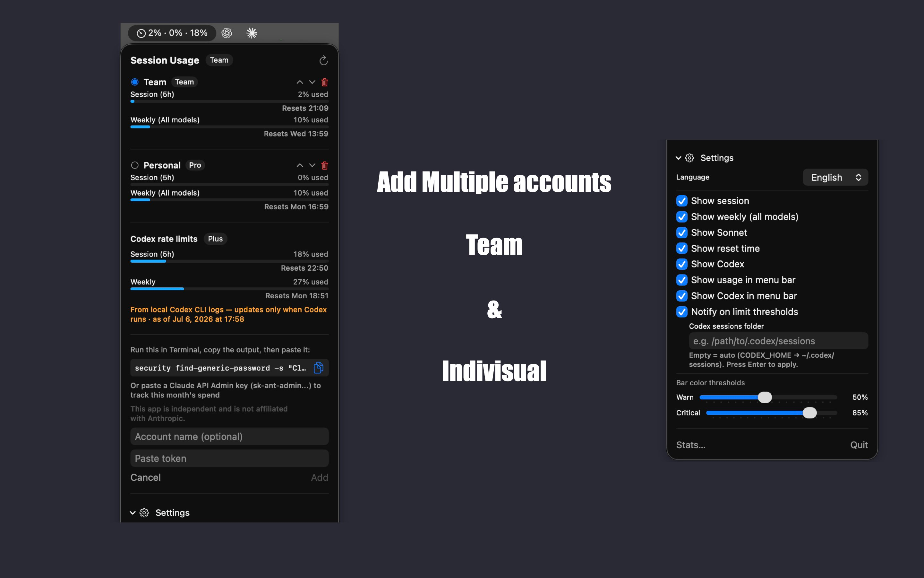Collapse Settings in the right settings panel

click(x=679, y=158)
